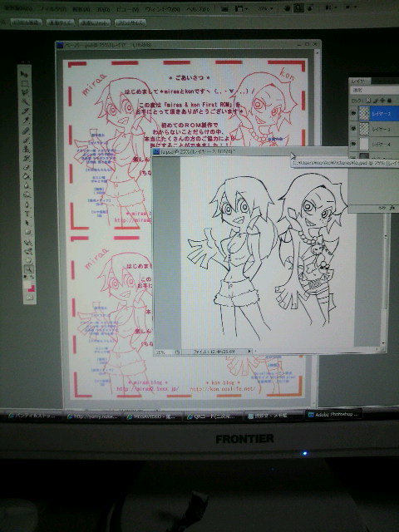Screen dimensions: 399x532
Task: Swap foreground and background colors
Action: tap(32, 277)
